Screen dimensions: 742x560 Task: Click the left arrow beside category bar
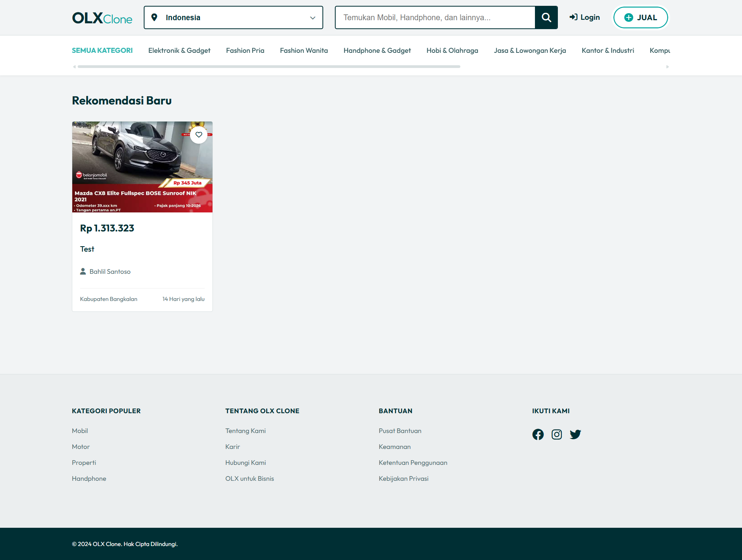[74, 66]
